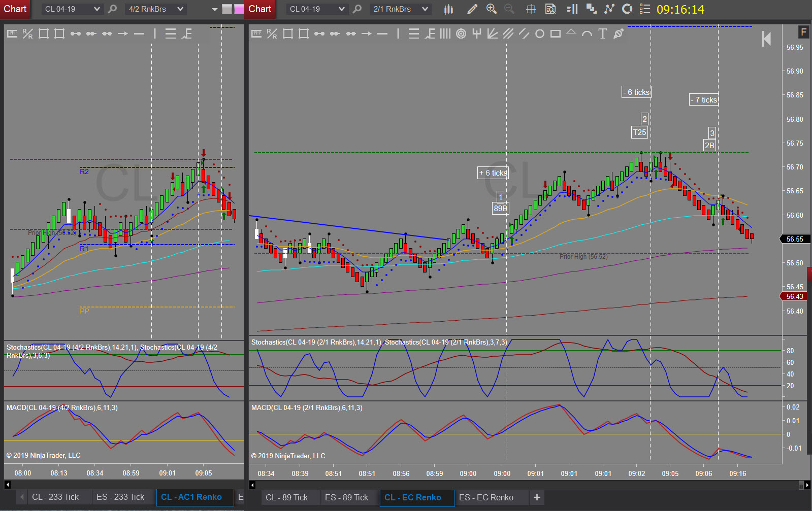Toggle the crosshair cursor
The image size is (812, 511).
point(531,9)
